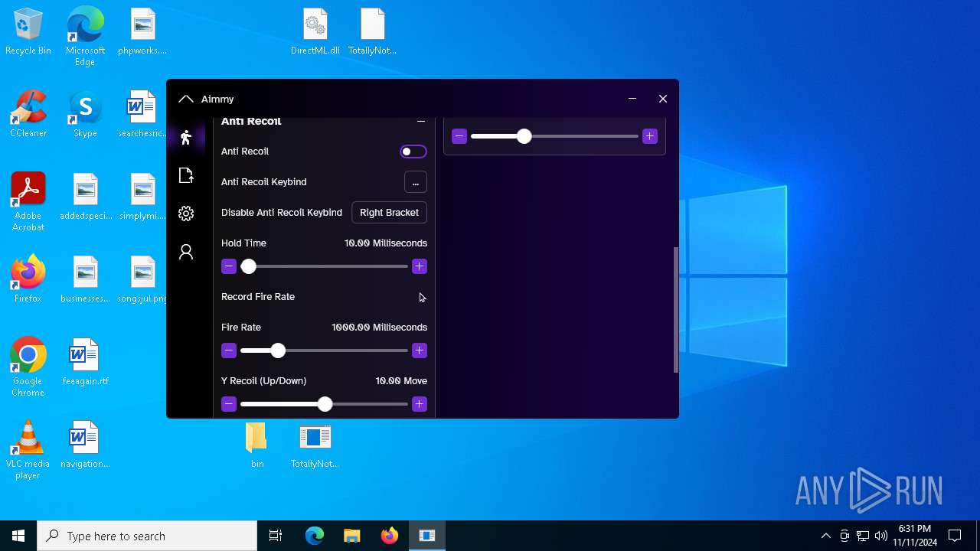Image resolution: width=980 pixels, height=551 pixels.
Task: Click the 10.00 Move value
Action: [x=401, y=381]
